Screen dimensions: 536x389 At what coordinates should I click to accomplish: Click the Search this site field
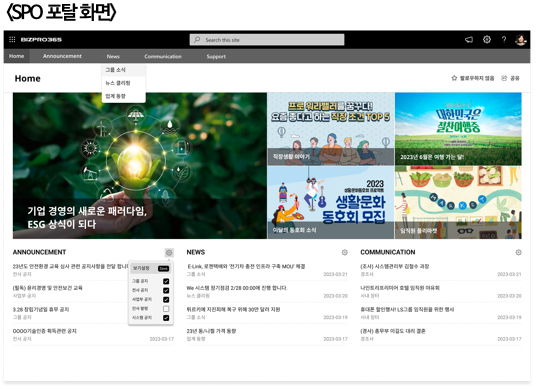click(x=268, y=40)
